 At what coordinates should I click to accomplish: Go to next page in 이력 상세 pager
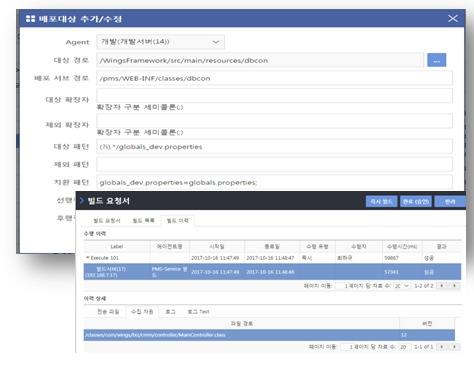[454, 347]
